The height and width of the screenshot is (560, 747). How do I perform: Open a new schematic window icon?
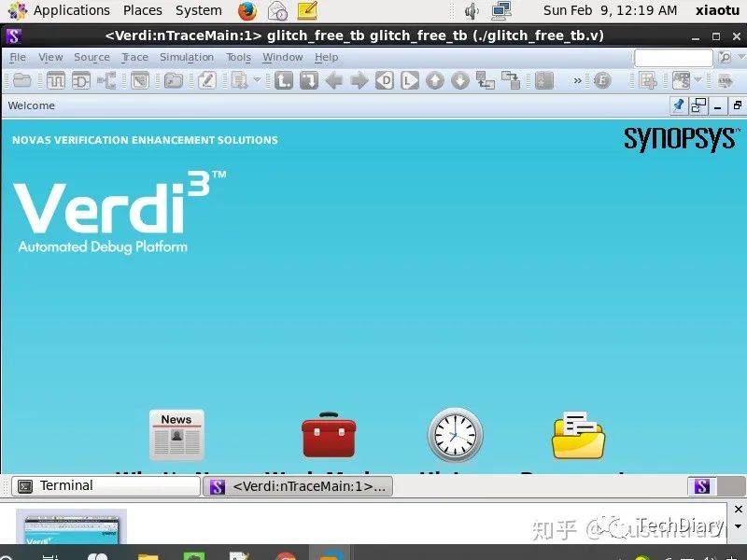tap(81, 80)
